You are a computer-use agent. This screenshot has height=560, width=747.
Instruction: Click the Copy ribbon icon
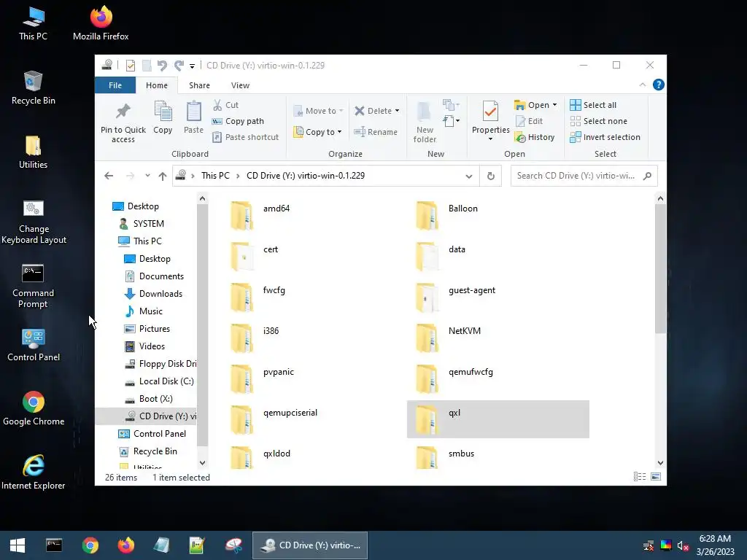coord(163,117)
